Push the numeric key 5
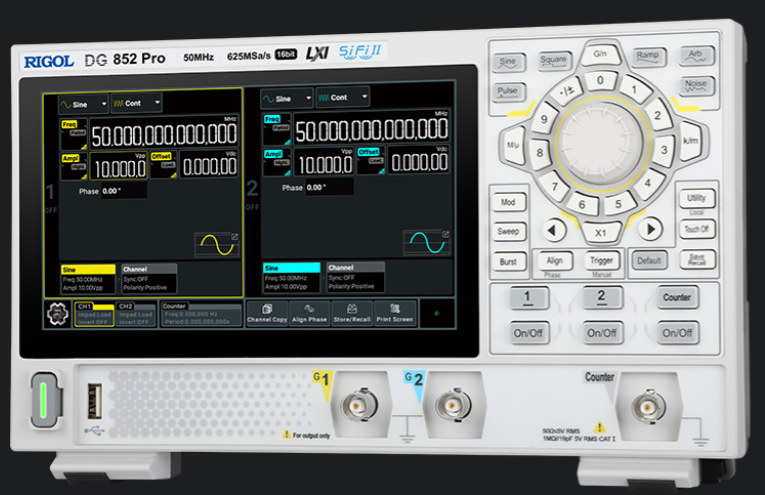Image resolution: width=765 pixels, height=495 pixels. 619,203
